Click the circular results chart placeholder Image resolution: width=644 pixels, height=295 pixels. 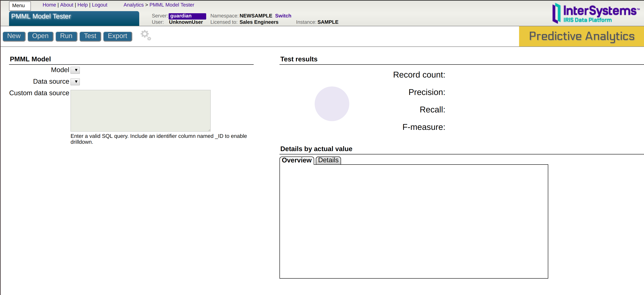pyautogui.click(x=332, y=104)
